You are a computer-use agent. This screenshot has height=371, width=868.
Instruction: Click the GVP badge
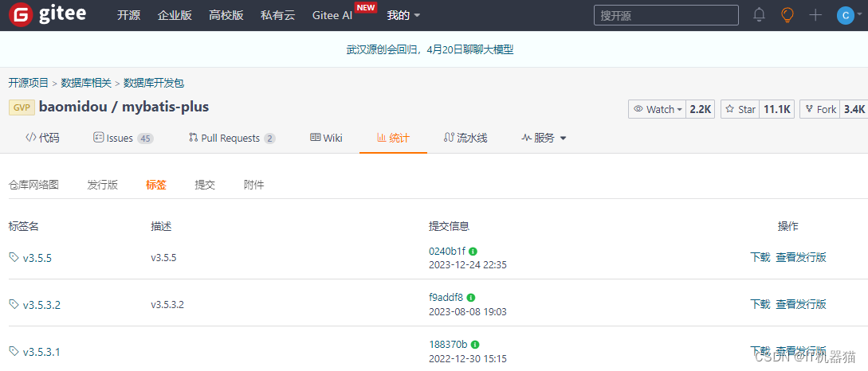pyautogui.click(x=22, y=107)
